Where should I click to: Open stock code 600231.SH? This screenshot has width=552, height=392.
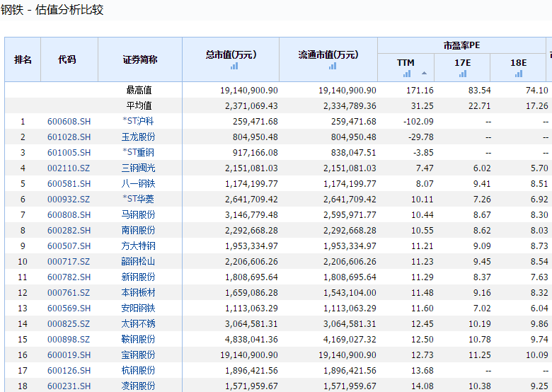point(69,386)
